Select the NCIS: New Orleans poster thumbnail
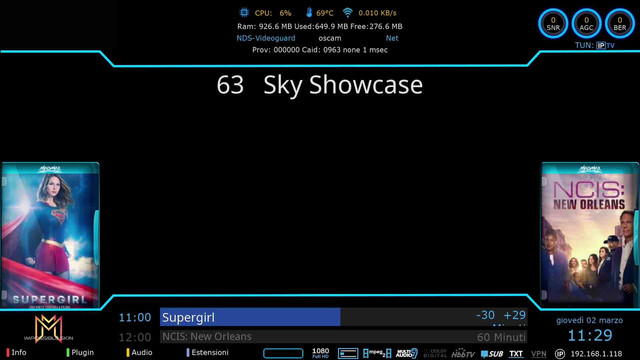Image resolution: width=640 pixels, height=360 pixels. tap(590, 235)
